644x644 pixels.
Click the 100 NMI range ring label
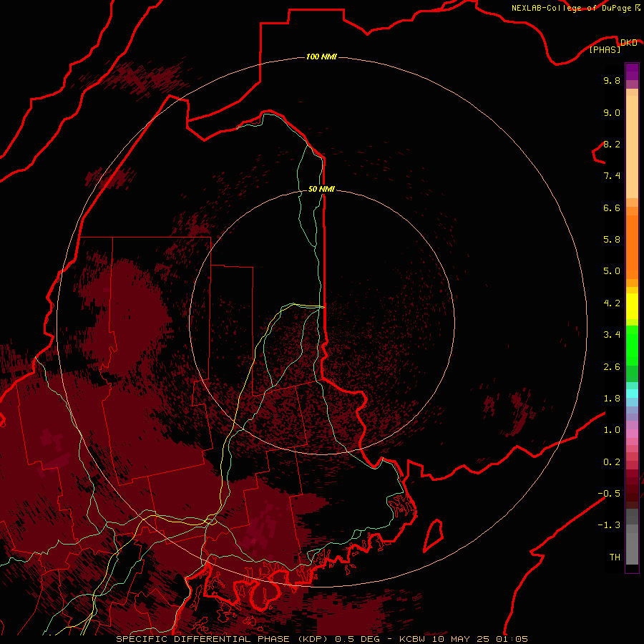pyautogui.click(x=321, y=57)
